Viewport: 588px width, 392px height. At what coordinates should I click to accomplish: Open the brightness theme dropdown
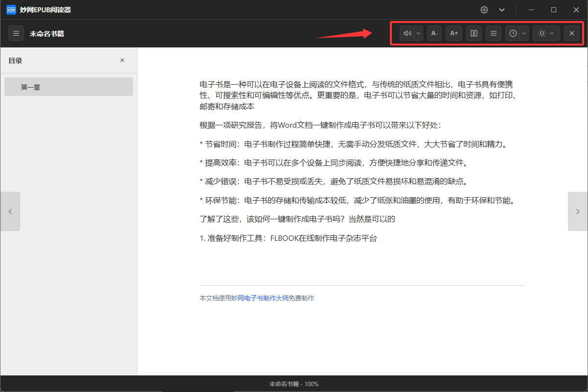click(x=546, y=33)
